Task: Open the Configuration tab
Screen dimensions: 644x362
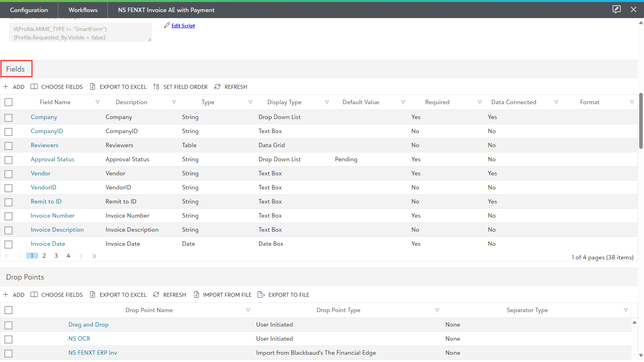Action: coord(29,10)
